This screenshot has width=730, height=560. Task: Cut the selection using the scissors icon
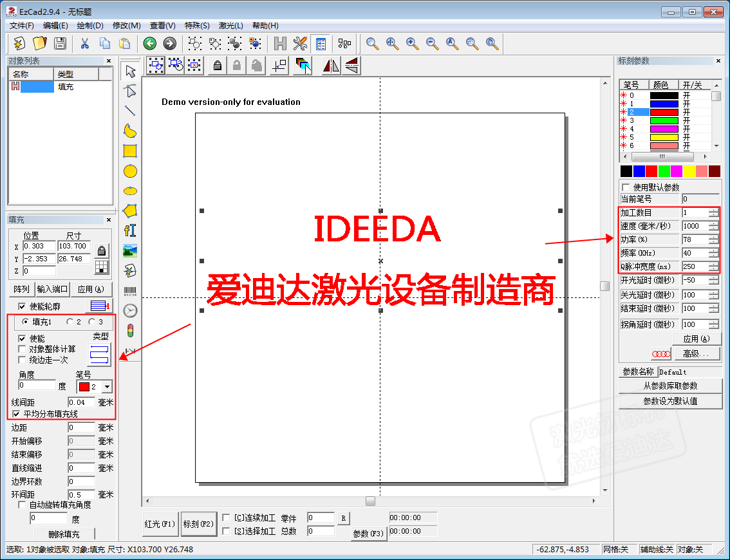[84, 44]
